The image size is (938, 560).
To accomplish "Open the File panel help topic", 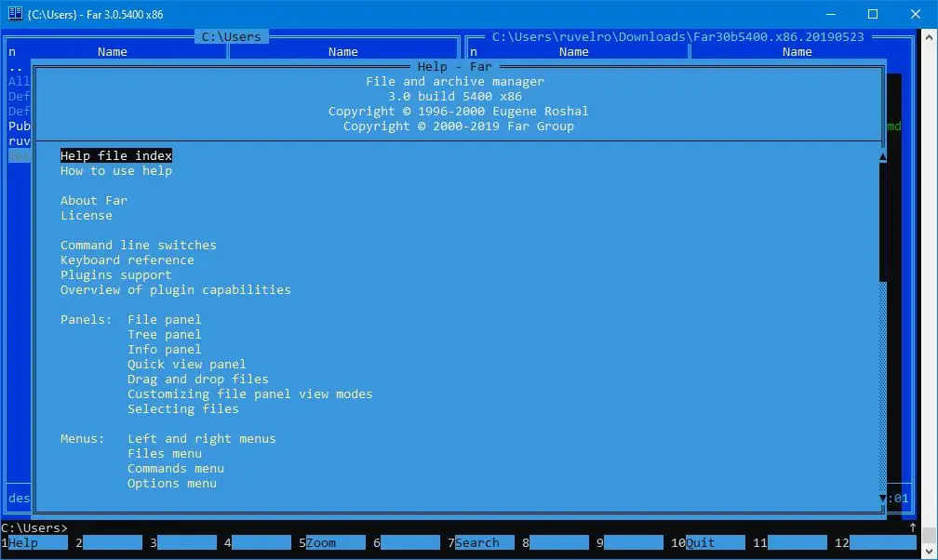I will click(165, 319).
